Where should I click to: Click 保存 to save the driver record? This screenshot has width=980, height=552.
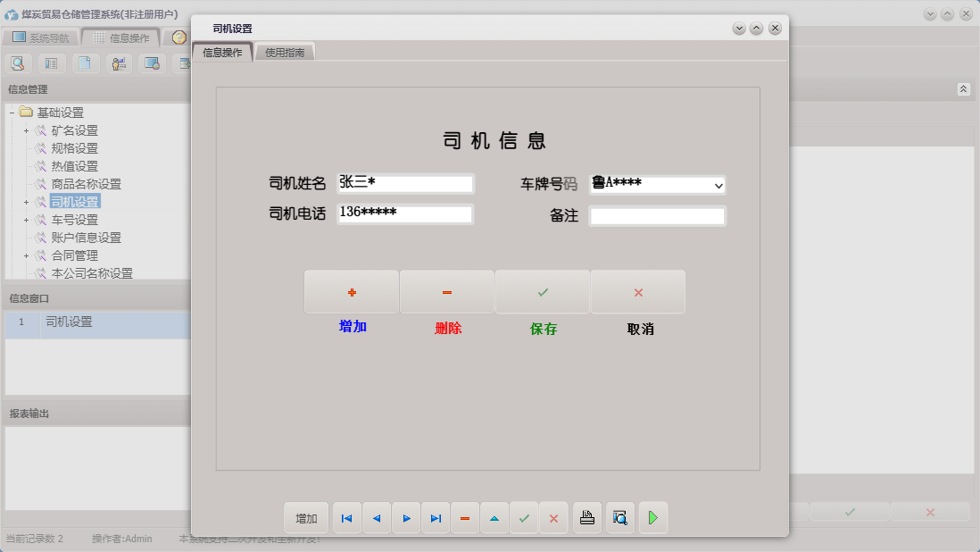(x=543, y=291)
